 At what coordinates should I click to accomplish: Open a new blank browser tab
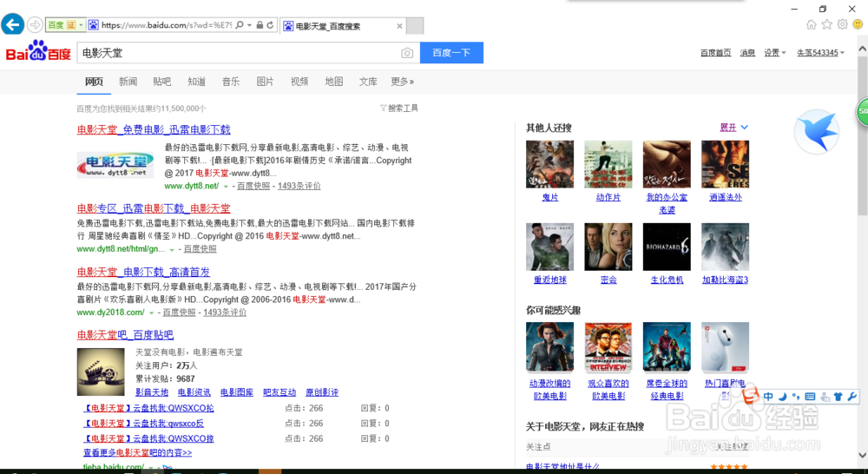tap(415, 25)
